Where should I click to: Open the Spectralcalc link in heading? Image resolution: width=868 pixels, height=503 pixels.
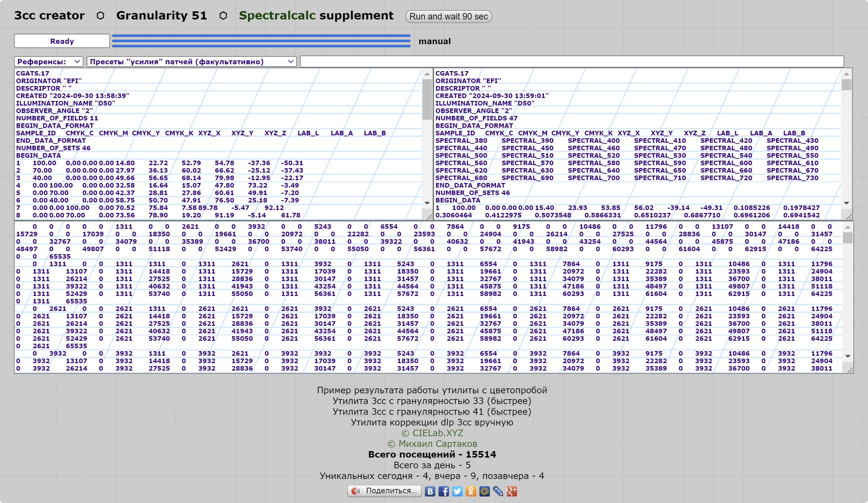pyautogui.click(x=277, y=16)
